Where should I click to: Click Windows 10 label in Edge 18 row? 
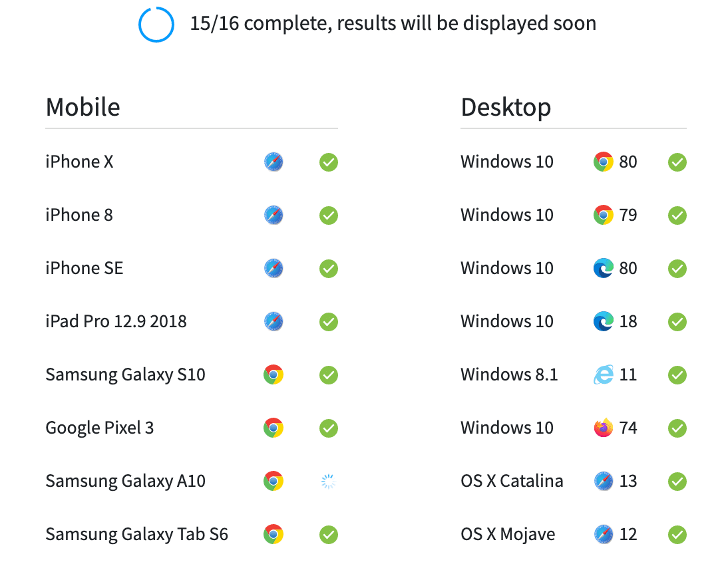(507, 321)
